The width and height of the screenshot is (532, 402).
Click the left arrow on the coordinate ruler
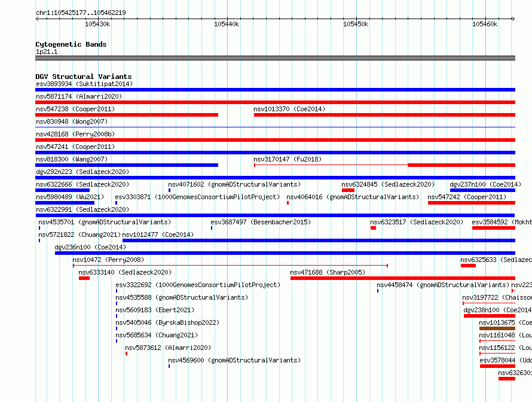(x=37, y=19)
